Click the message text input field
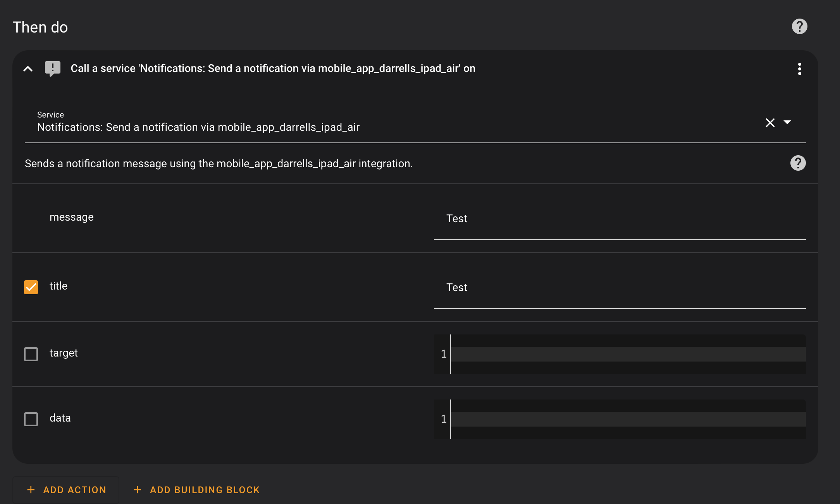 point(619,219)
